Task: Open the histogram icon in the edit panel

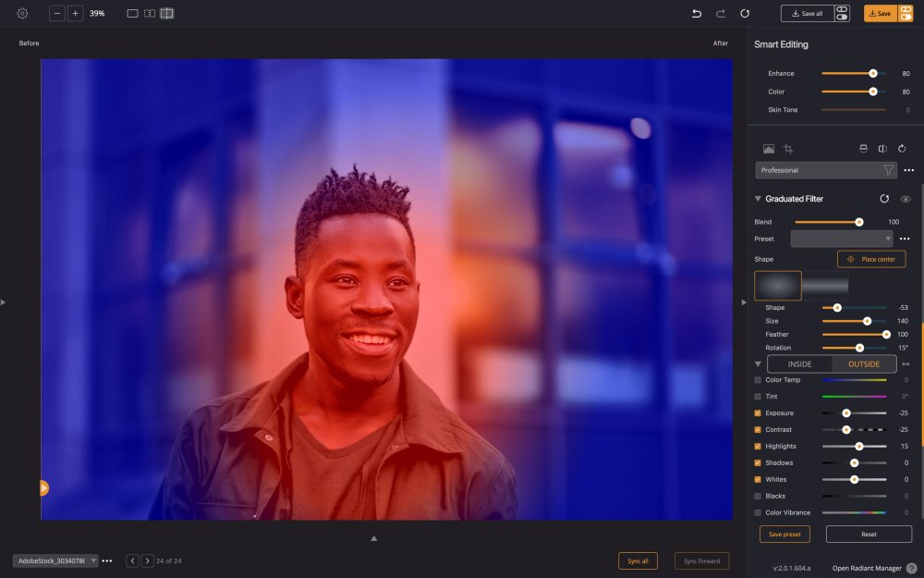Action: 769,148
